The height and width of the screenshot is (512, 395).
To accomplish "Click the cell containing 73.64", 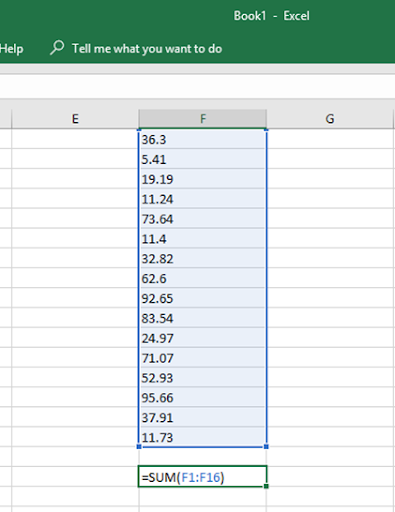I will 203,219.
